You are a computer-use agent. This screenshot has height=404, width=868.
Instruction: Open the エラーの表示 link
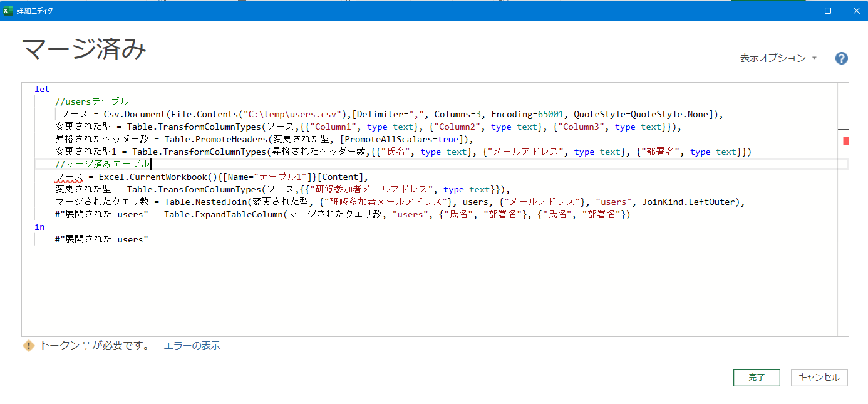click(x=192, y=346)
